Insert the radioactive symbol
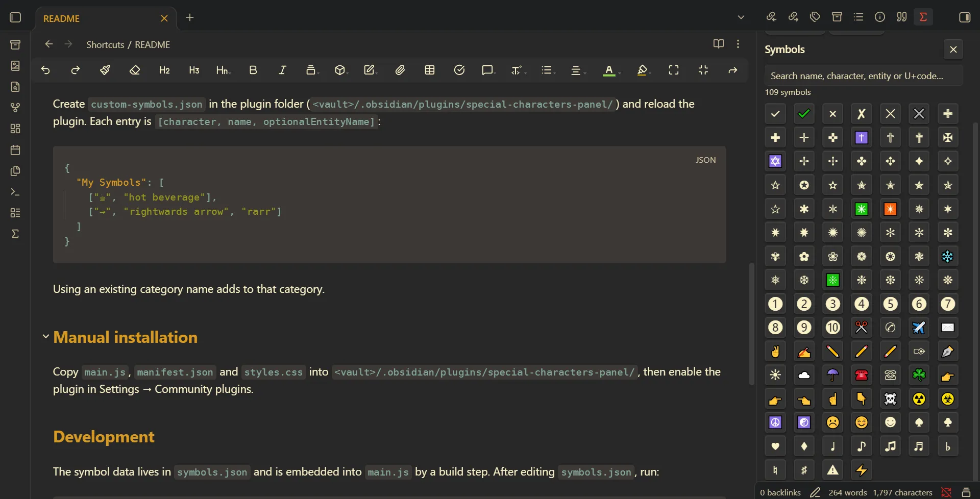This screenshot has width=980, height=499. (x=919, y=399)
